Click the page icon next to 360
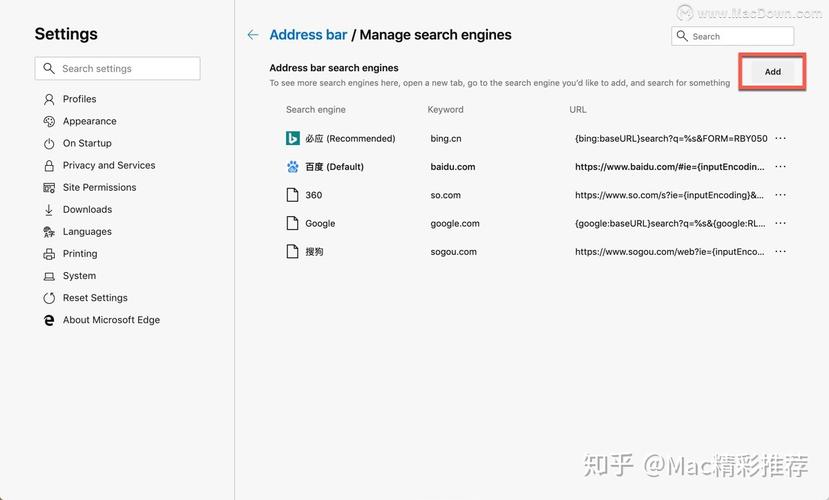This screenshot has height=500, width=829. click(292, 195)
